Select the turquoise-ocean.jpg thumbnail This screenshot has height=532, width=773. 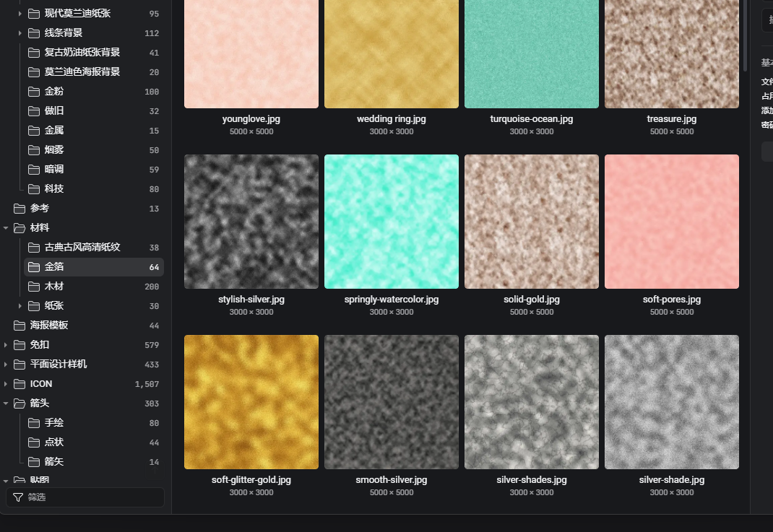532,53
